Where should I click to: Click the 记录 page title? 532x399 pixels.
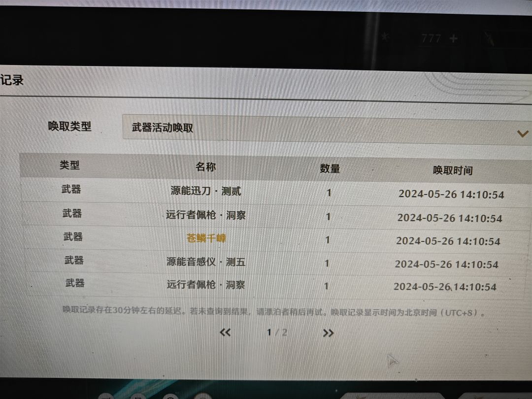tap(12, 80)
